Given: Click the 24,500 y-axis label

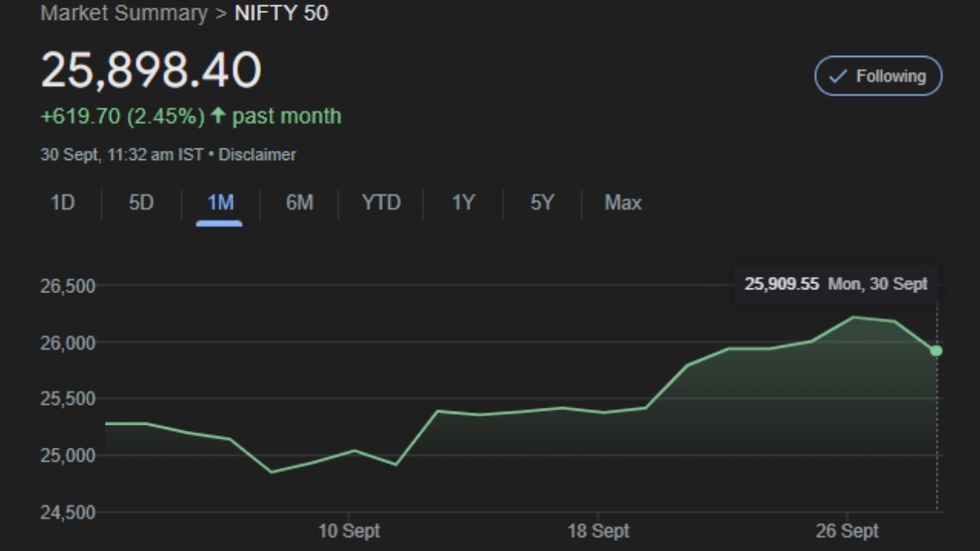Looking at the screenshot, I should [x=67, y=512].
